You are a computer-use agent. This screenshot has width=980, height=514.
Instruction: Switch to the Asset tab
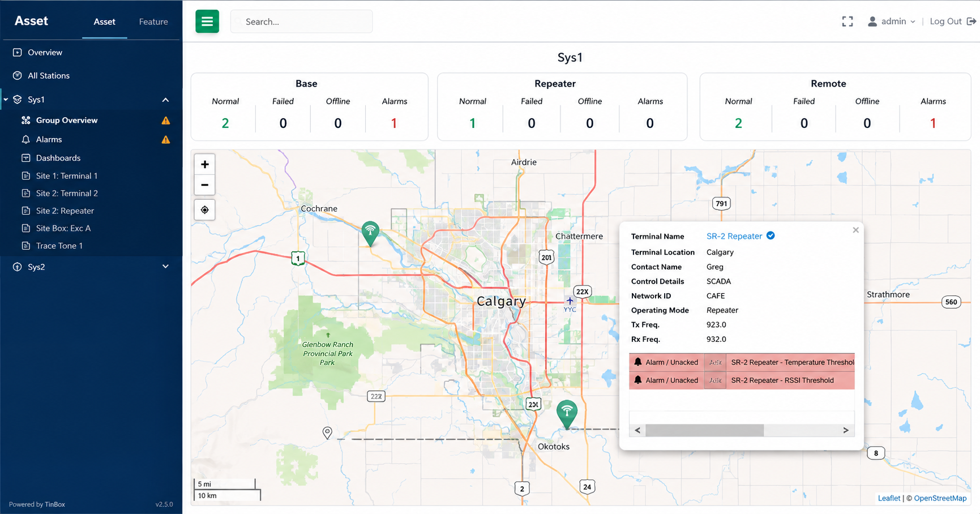104,22
